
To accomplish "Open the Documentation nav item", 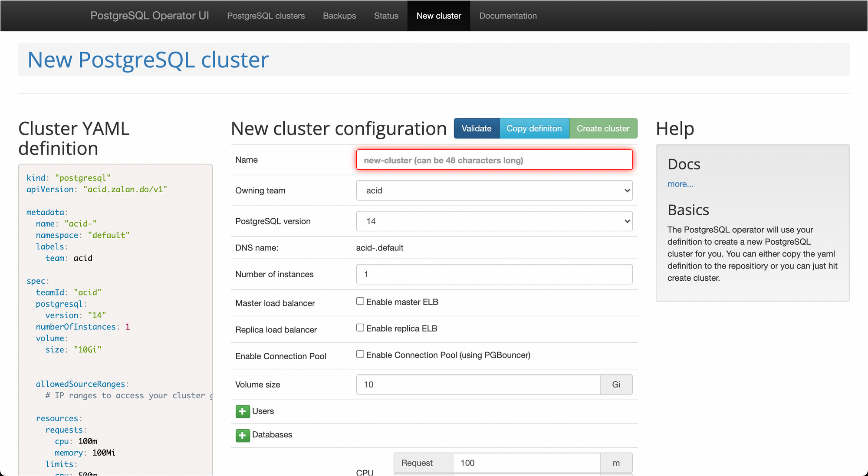I will click(x=508, y=16).
